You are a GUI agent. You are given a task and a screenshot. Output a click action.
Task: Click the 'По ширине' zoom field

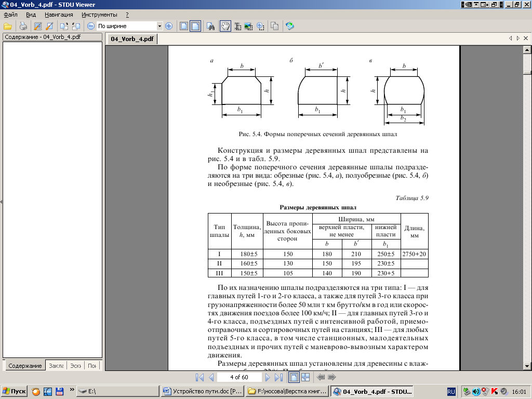127,26
